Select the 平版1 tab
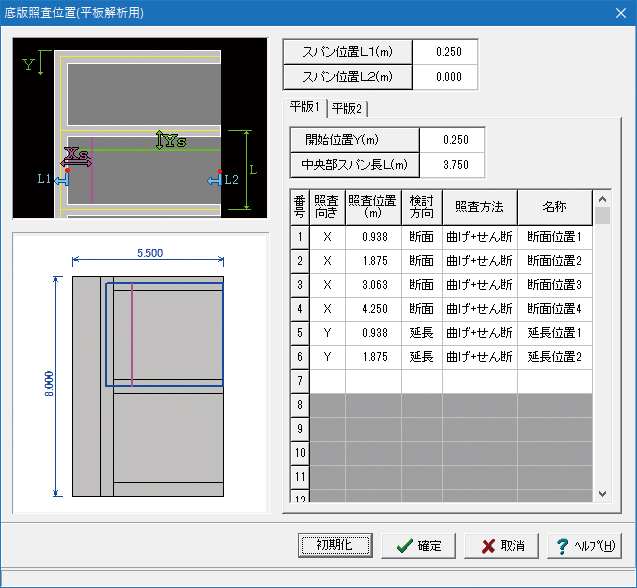This screenshot has height=588, width=637. click(304, 106)
